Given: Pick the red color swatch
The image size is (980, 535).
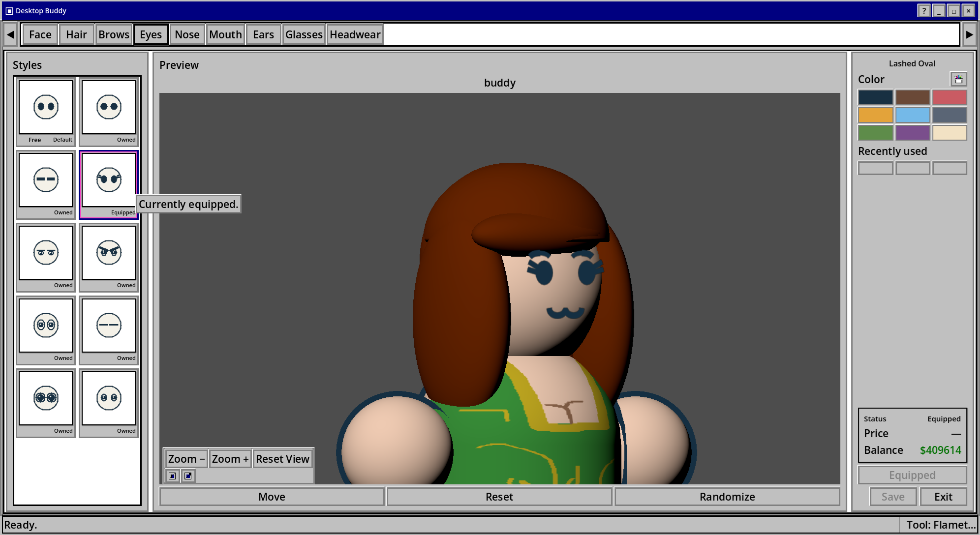Looking at the screenshot, I should (x=949, y=97).
